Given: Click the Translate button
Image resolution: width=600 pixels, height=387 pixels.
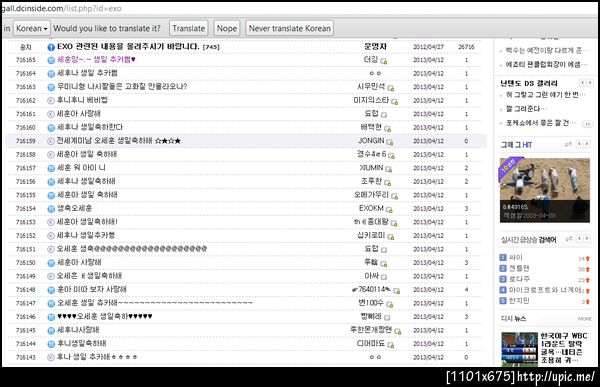Looking at the screenshot, I should [189, 28].
